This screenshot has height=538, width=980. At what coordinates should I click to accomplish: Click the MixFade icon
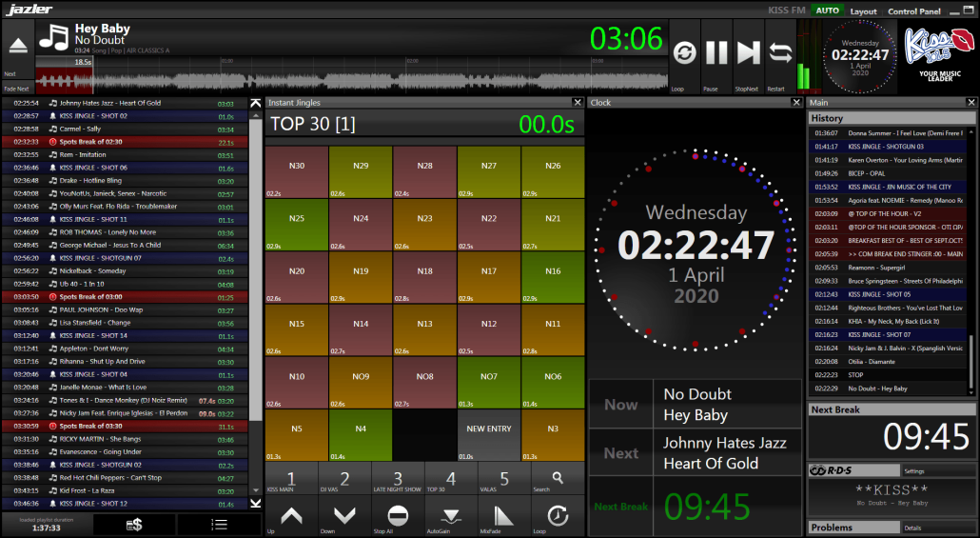click(x=503, y=517)
